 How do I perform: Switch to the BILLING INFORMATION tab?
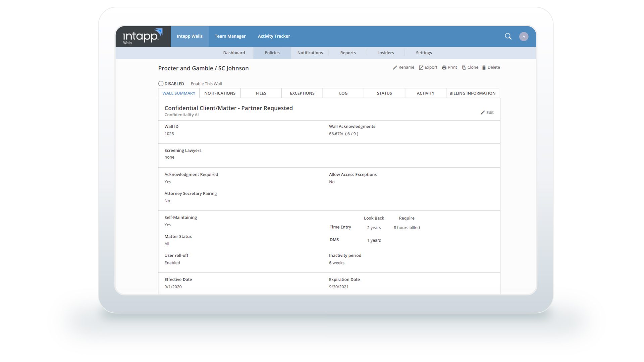[473, 93]
